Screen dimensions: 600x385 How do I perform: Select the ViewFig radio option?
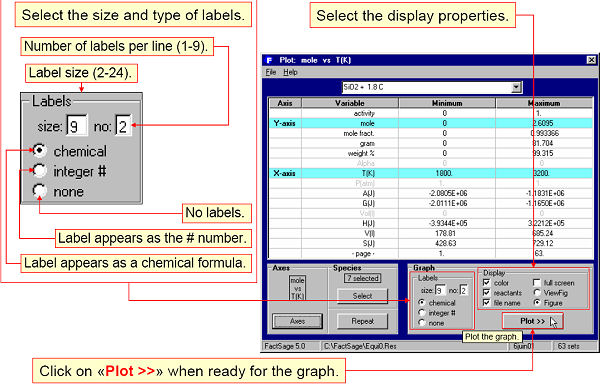[x=537, y=293]
